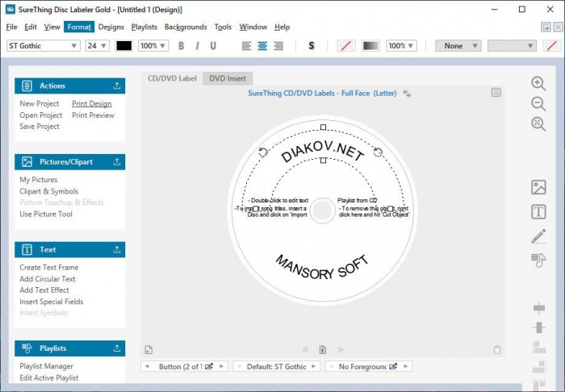Click Add Circular Text

tap(47, 279)
